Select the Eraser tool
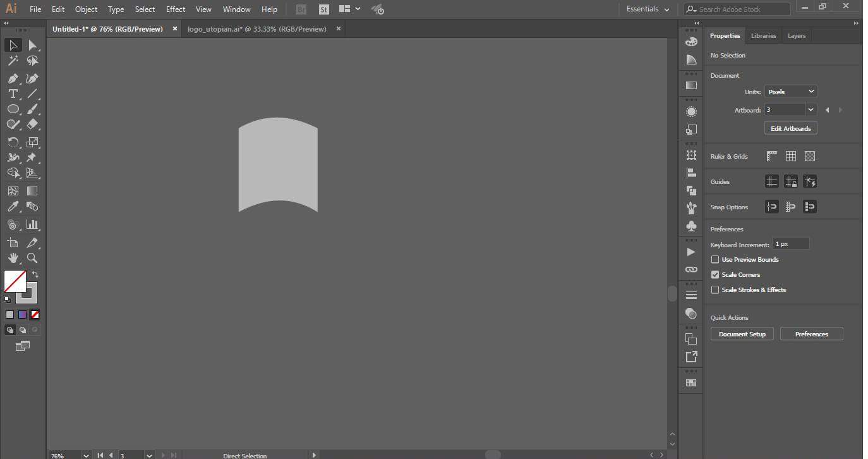This screenshot has width=868, height=459. pos(32,125)
